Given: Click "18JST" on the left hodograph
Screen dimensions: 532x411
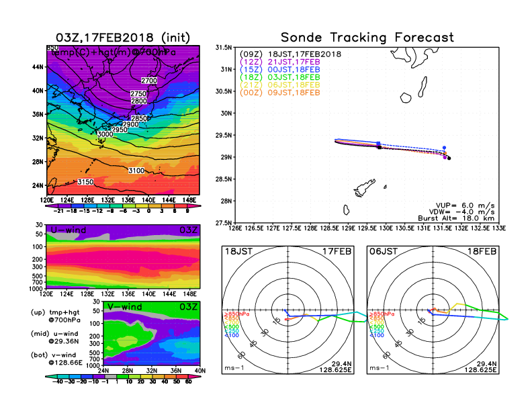Looking at the screenshot, I should [238, 252].
